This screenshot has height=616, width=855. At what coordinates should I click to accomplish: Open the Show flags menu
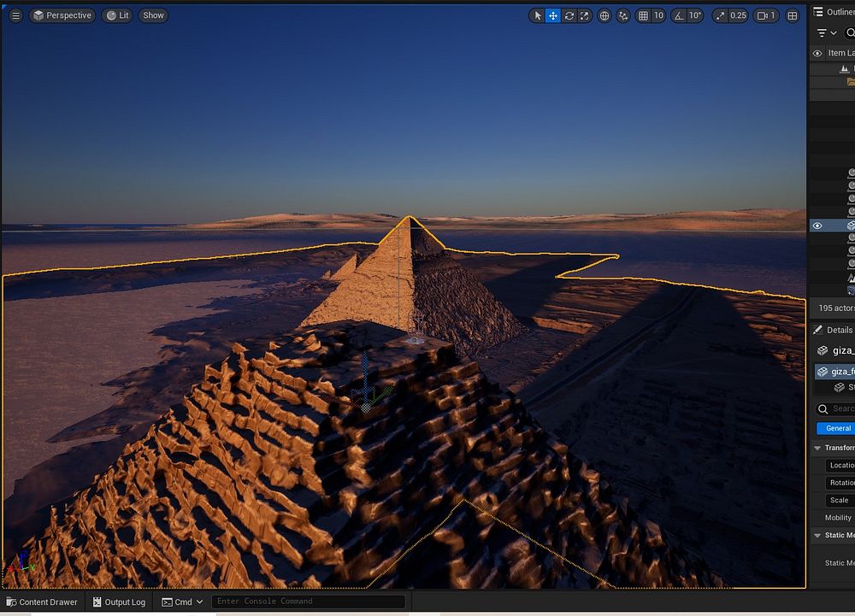point(153,15)
